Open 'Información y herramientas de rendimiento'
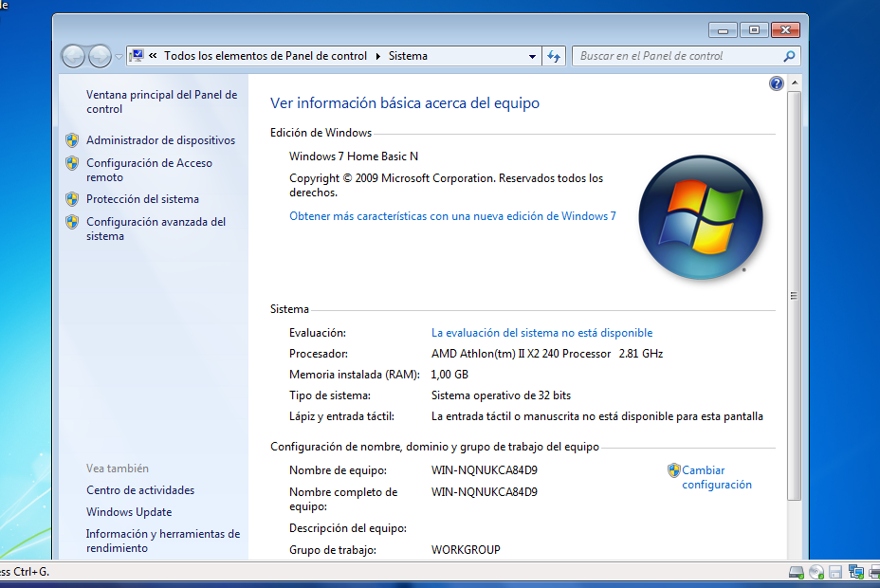The width and height of the screenshot is (880, 588). coord(163,541)
